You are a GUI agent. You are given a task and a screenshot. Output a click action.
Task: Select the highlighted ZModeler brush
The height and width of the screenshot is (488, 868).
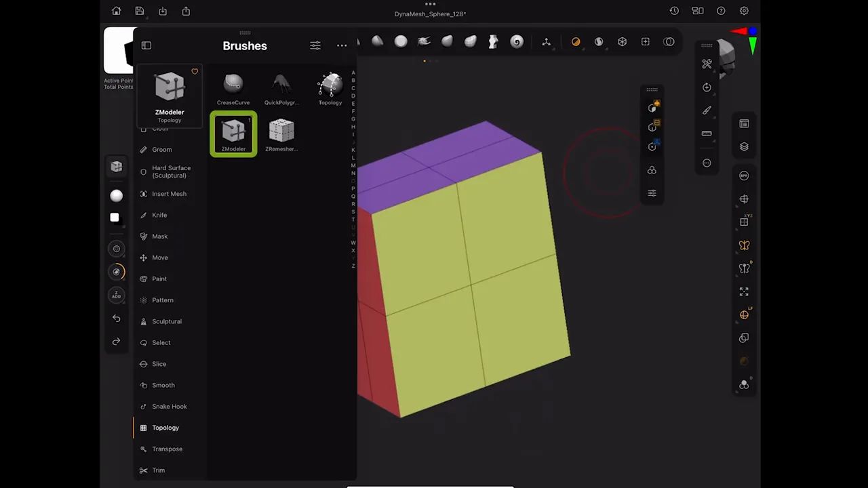click(233, 134)
